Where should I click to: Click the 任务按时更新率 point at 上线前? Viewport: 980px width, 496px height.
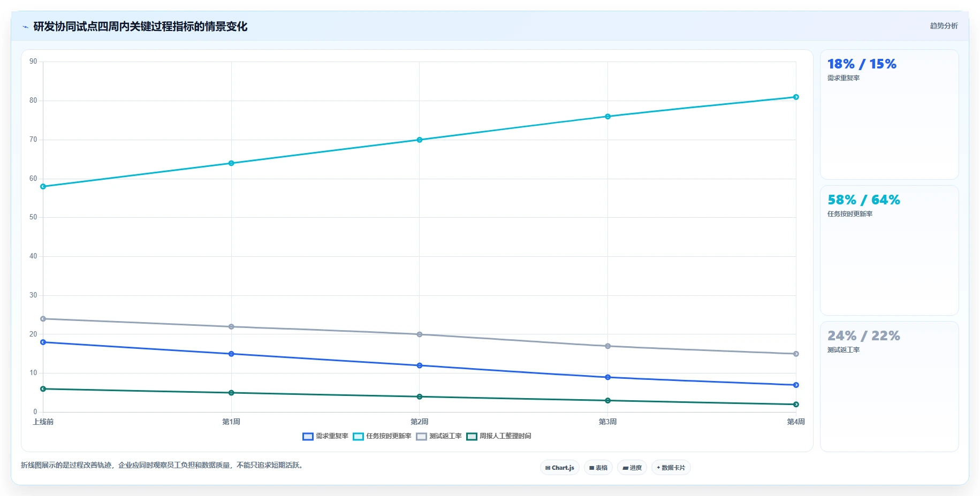(x=43, y=187)
